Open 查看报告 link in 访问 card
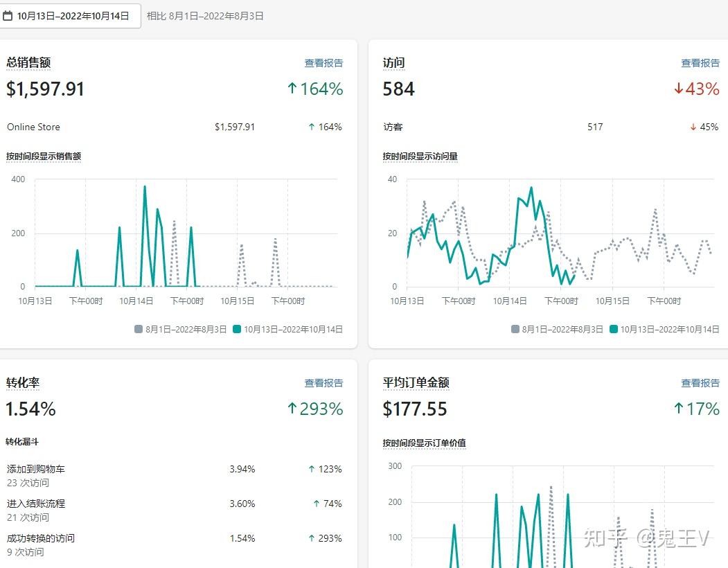 point(700,63)
